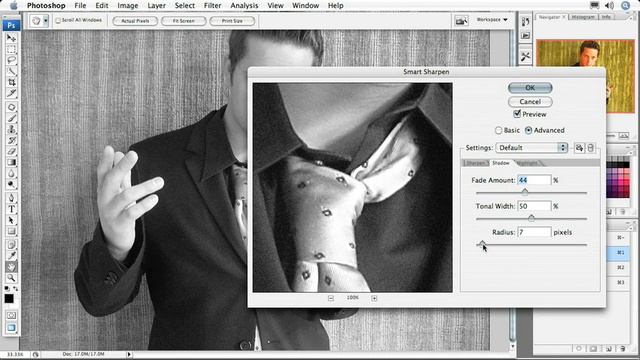Select the Hand tool in the toolbox

tap(11, 267)
